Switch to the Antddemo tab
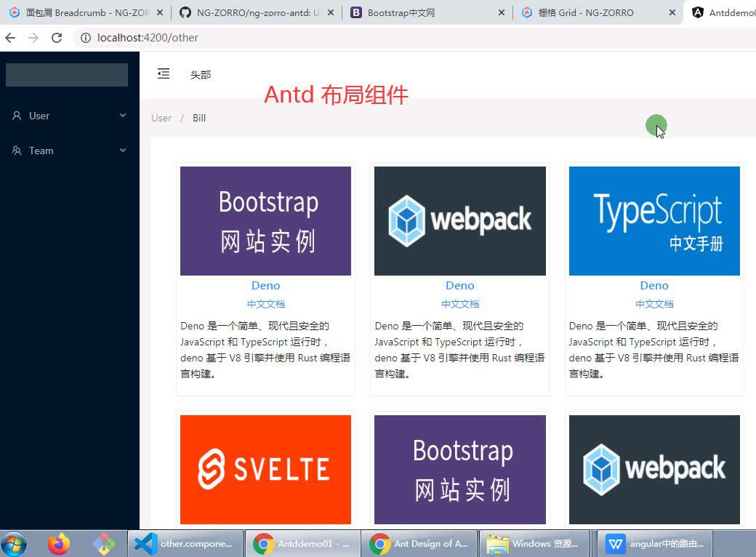The image size is (756, 557). 721,12
